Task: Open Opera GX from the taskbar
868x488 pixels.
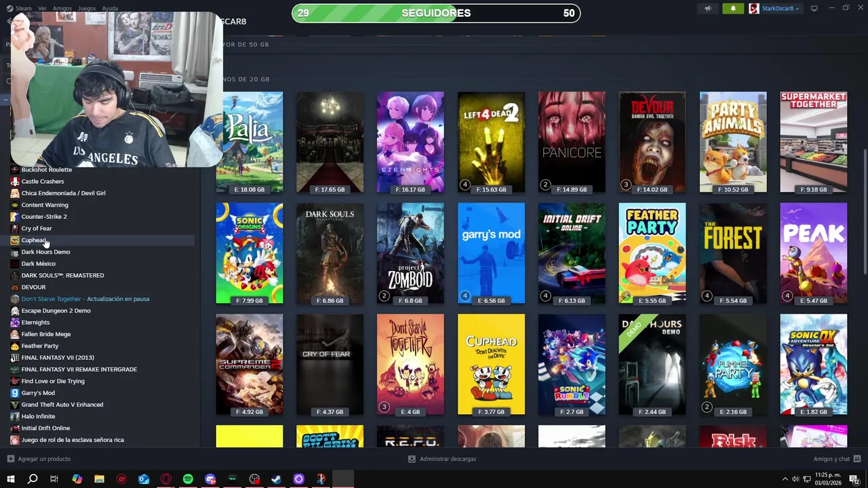Action: click(x=166, y=479)
